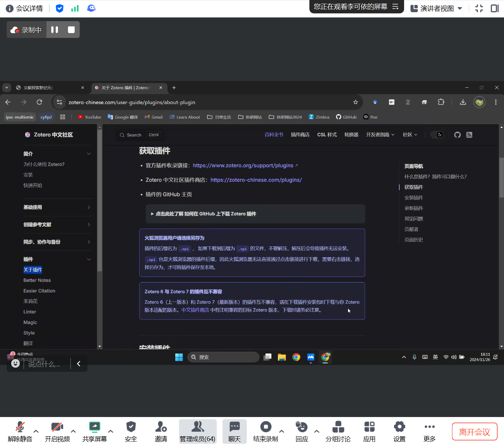Open the RSS feed icon
The width and height of the screenshot is (504, 446).
point(469,135)
